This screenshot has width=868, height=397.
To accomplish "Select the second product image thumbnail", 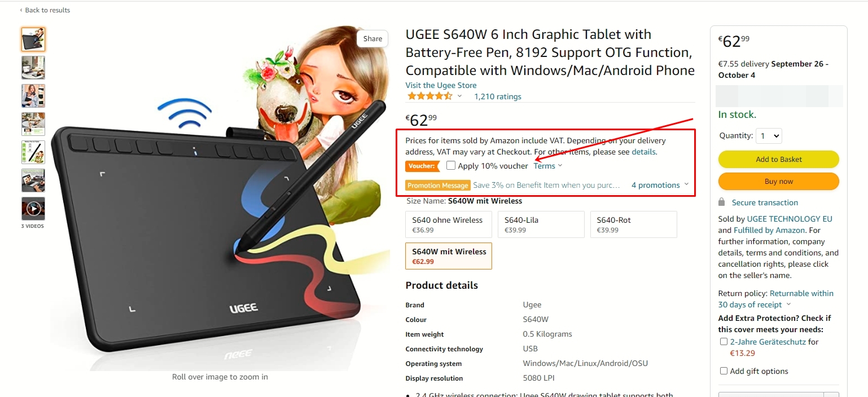I will click(x=33, y=68).
